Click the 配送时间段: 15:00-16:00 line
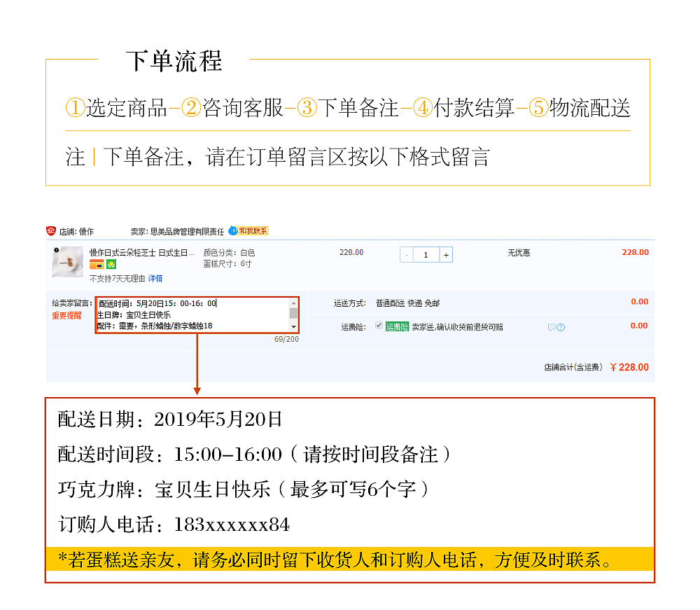This screenshot has height=610, width=700. click(x=253, y=455)
